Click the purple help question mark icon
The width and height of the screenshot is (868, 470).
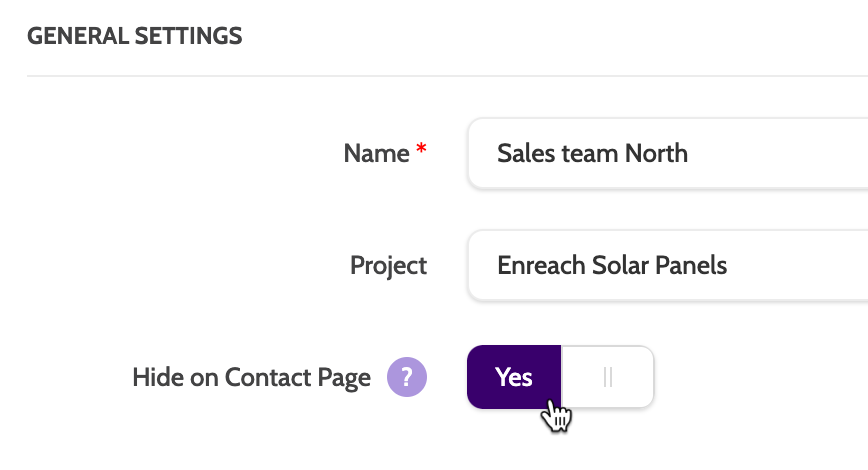407,377
